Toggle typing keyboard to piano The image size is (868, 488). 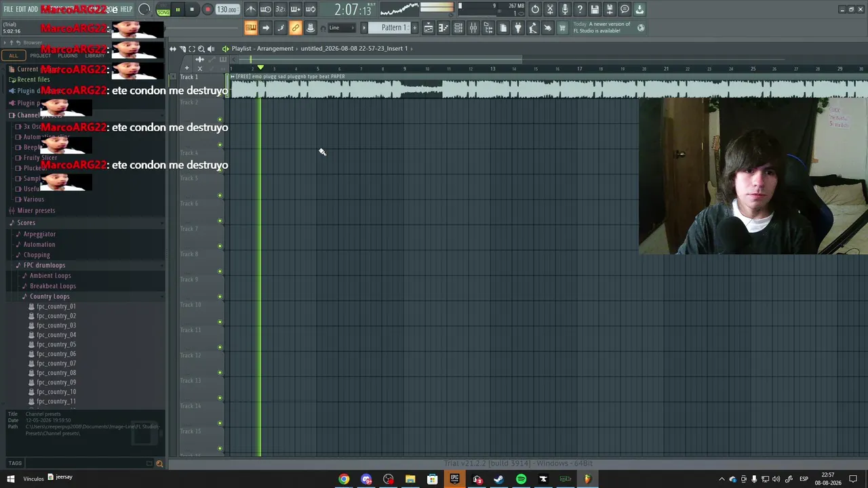(251, 28)
